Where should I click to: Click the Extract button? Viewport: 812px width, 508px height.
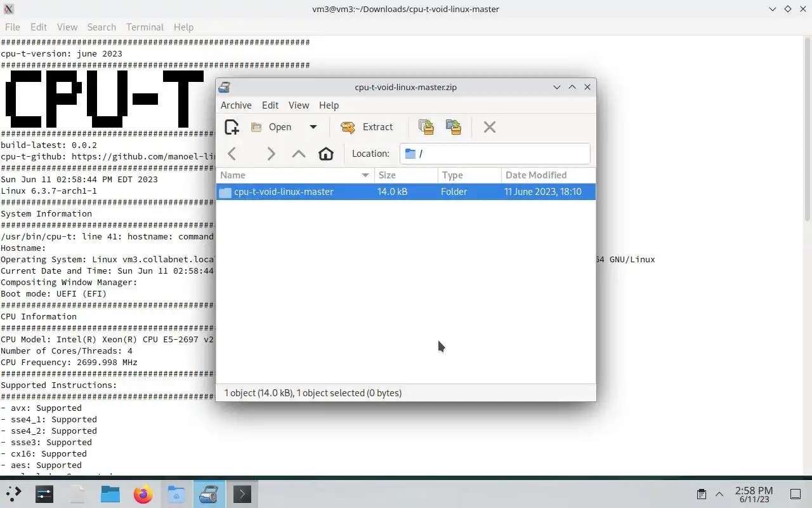367,127
